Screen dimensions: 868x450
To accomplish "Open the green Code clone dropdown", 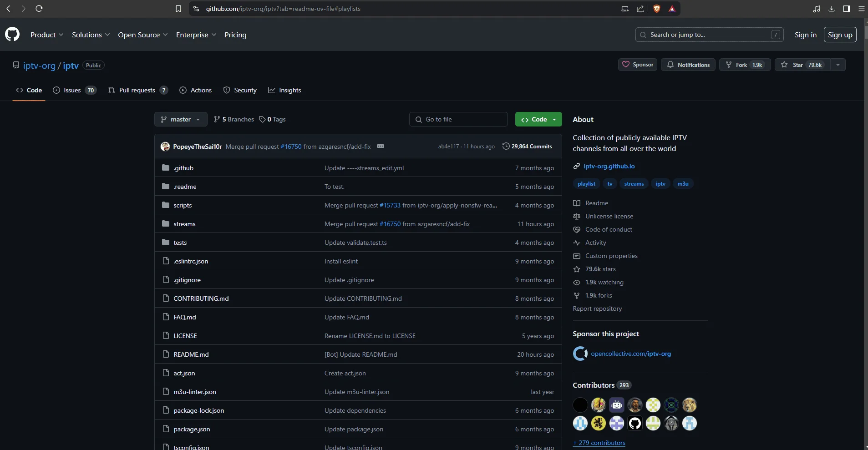I will (x=538, y=119).
